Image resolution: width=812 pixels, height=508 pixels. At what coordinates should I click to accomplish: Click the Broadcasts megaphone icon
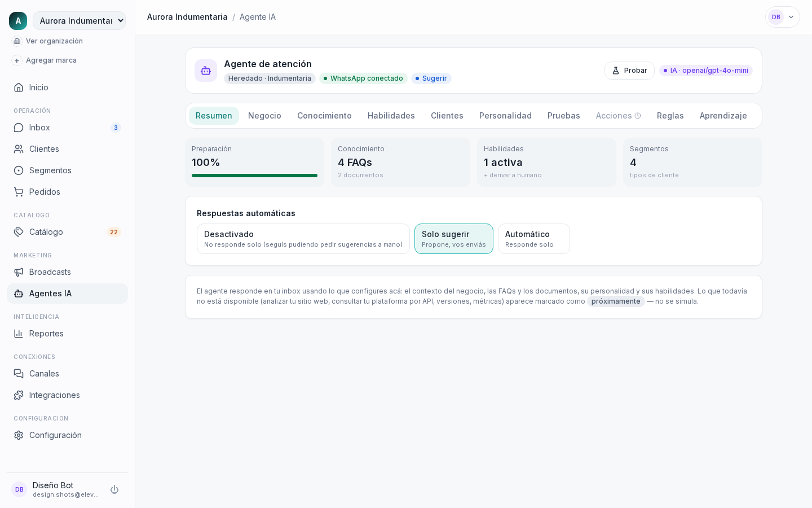(19, 272)
